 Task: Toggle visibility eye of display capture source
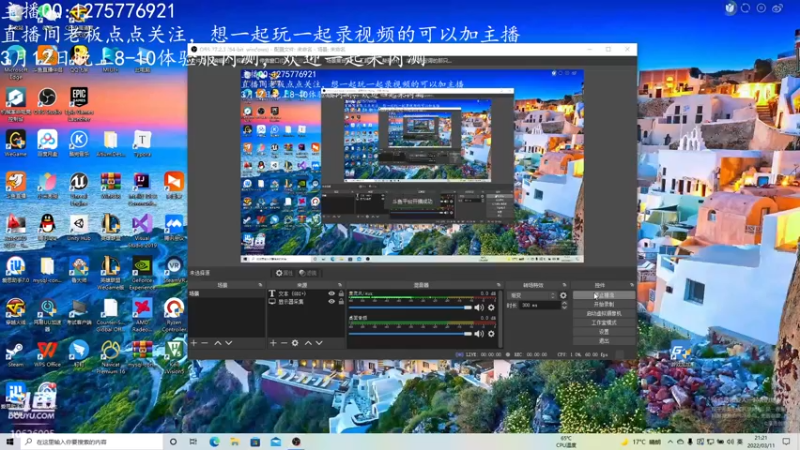pos(331,302)
